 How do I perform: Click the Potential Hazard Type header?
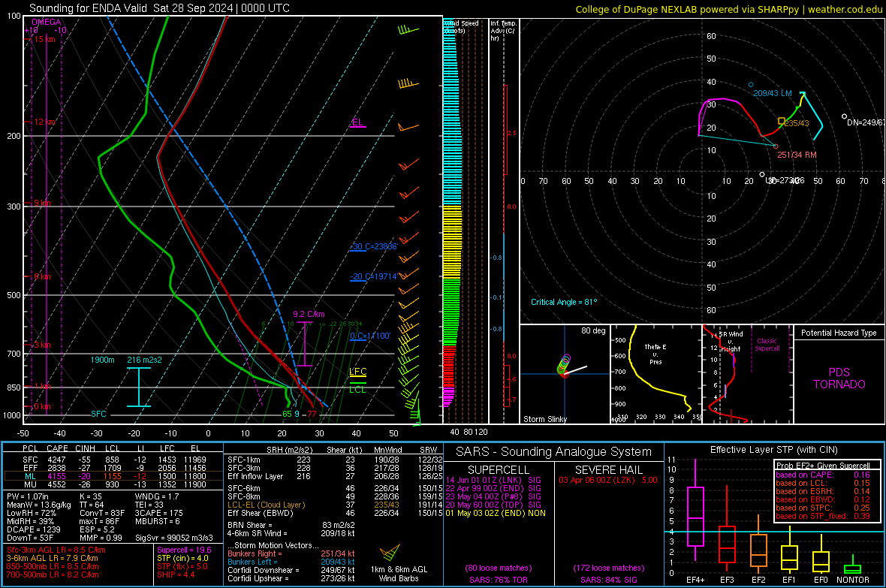(x=839, y=333)
